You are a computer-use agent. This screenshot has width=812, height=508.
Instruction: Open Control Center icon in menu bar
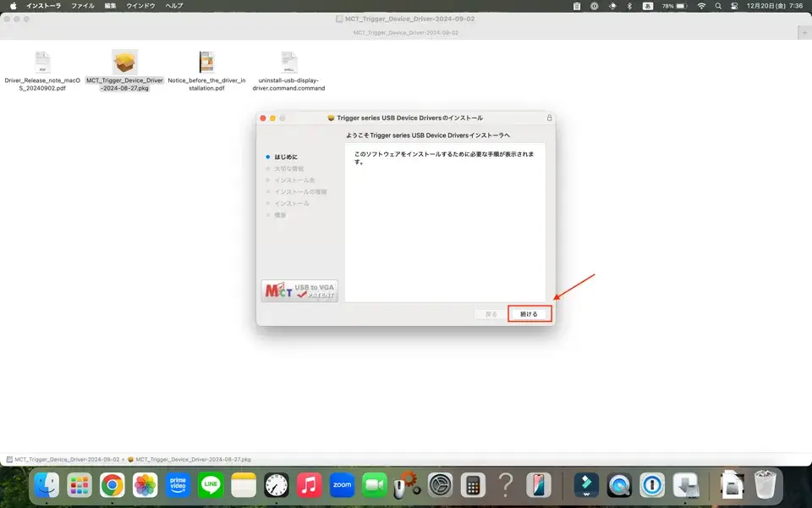click(x=734, y=6)
